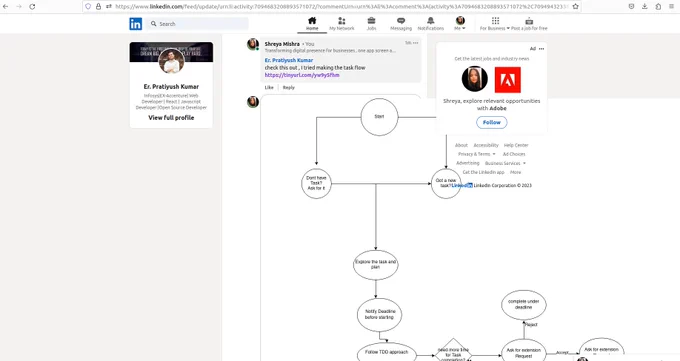
Task: Open the Jobs tab
Action: [x=372, y=24]
